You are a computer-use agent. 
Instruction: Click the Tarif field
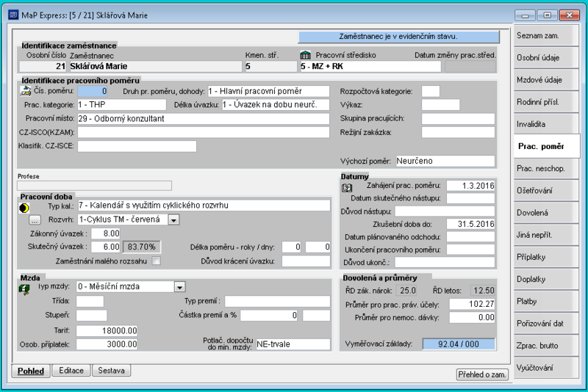pos(107,330)
